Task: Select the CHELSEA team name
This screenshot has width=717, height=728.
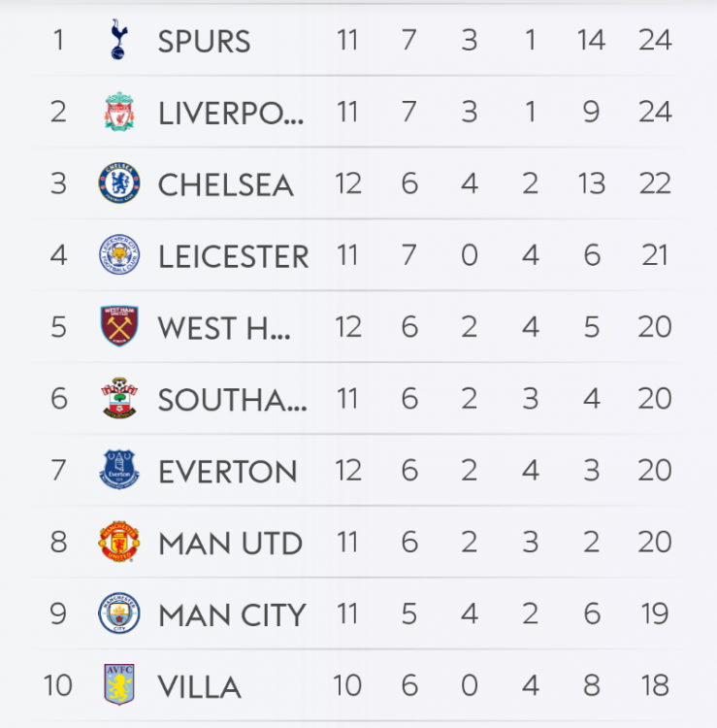Action: [x=225, y=184]
